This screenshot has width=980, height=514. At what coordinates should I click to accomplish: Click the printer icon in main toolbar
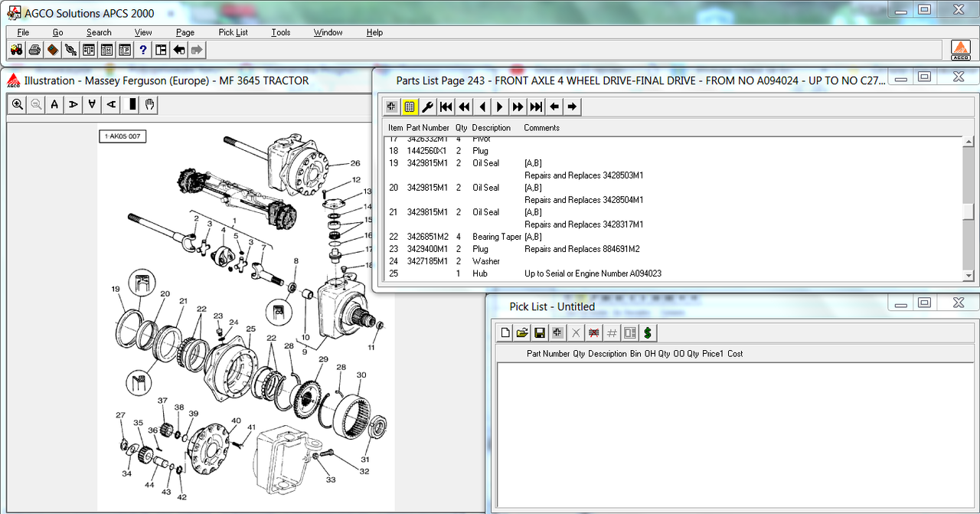pyautogui.click(x=34, y=50)
